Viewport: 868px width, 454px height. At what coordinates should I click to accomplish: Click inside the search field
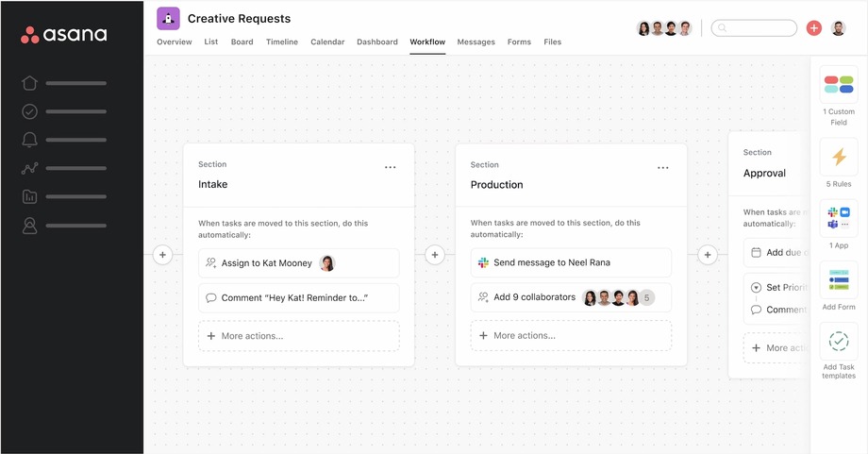click(x=754, y=27)
